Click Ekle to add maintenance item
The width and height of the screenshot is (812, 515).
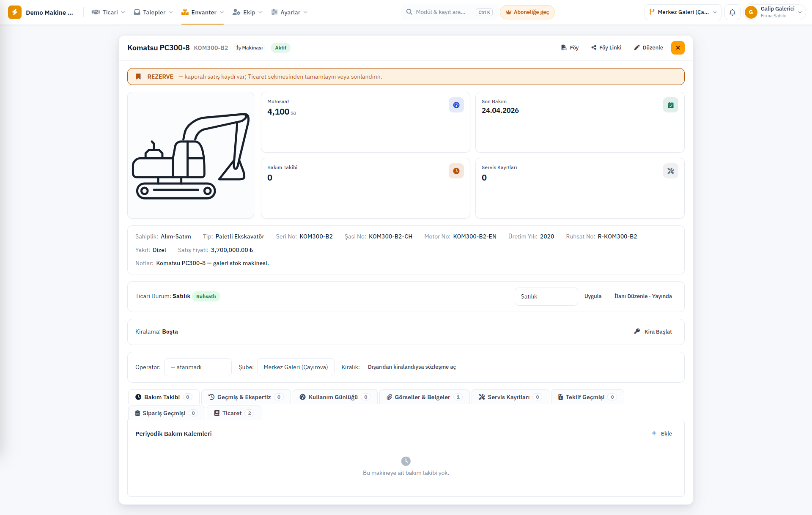662,433
